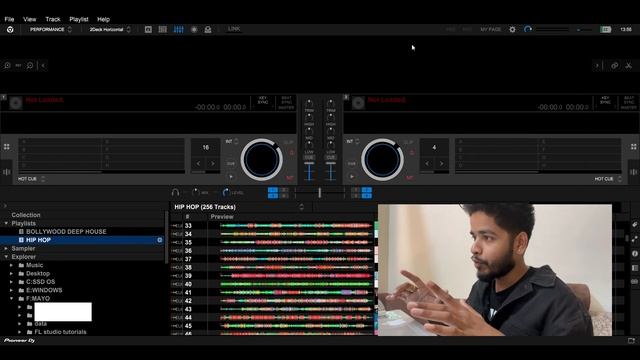This screenshot has width=640, height=360.
Task: Expand the Music folder in Explorer
Action: pyautogui.click(x=11, y=265)
